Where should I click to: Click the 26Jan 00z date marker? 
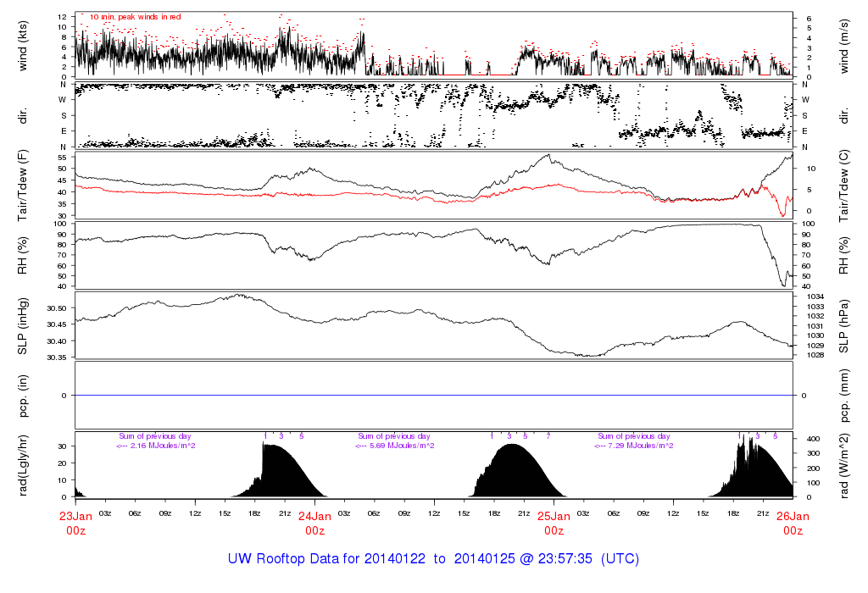click(x=793, y=523)
